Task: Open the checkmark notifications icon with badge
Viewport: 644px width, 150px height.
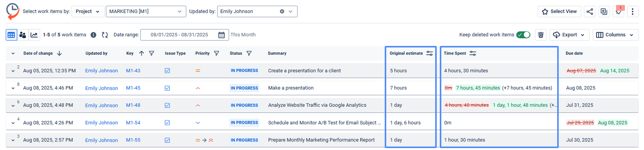Action: tap(618, 11)
